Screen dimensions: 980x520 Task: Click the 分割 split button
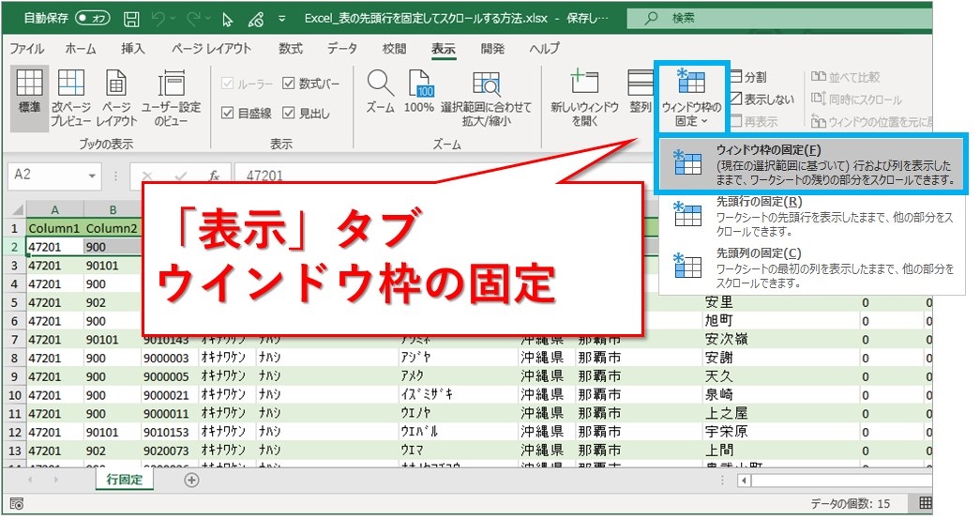pyautogui.click(x=748, y=77)
